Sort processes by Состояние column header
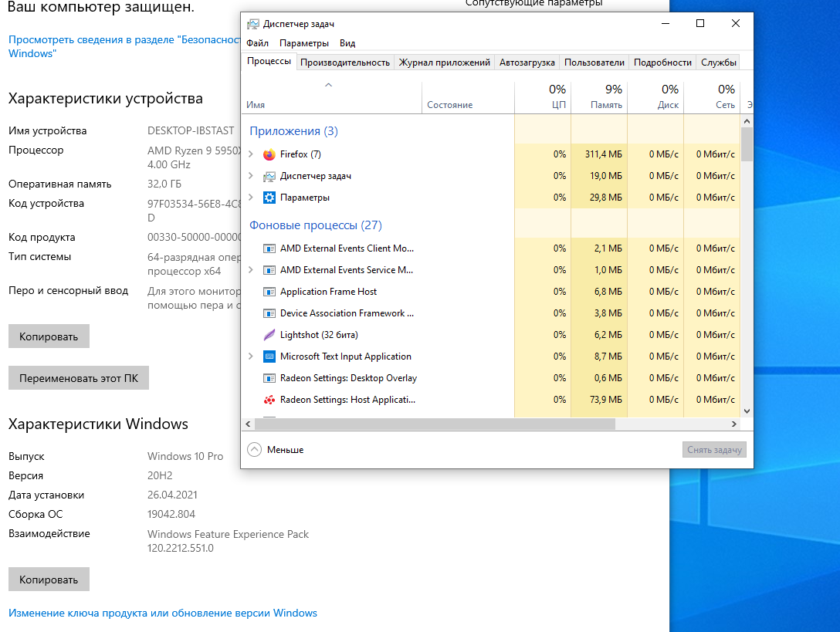840x632 pixels. pos(468,97)
